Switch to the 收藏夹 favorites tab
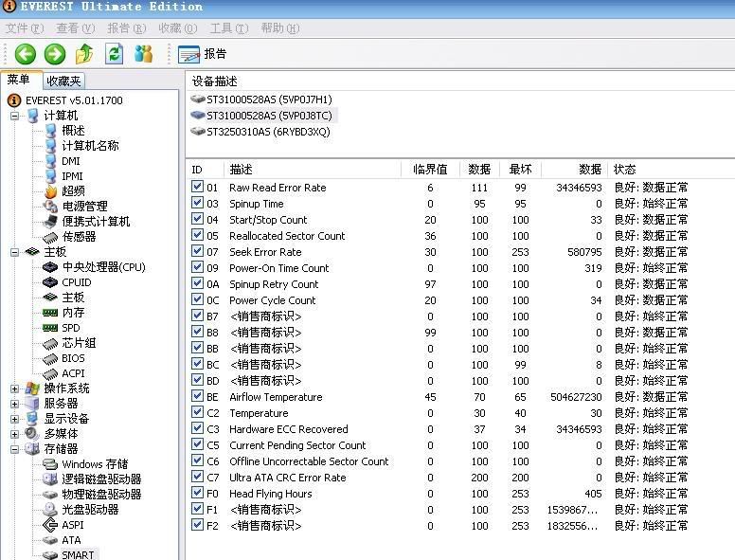The width and height of the screenshot is (735, 560). 63,81
